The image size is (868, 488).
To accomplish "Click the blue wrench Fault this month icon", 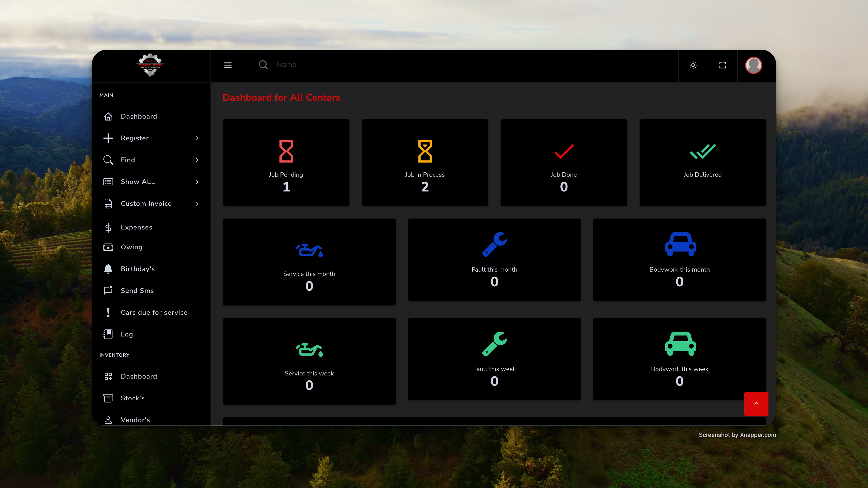I will [494, 245].
